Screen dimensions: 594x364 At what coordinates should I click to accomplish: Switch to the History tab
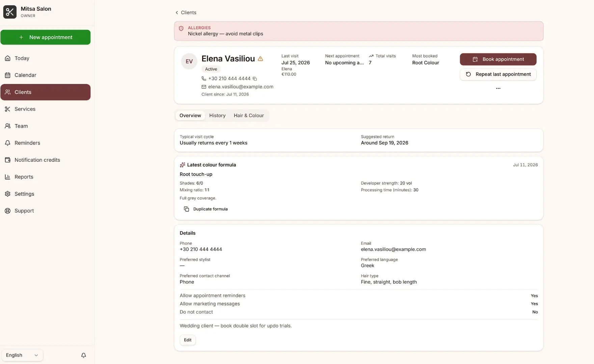(217, 116)
